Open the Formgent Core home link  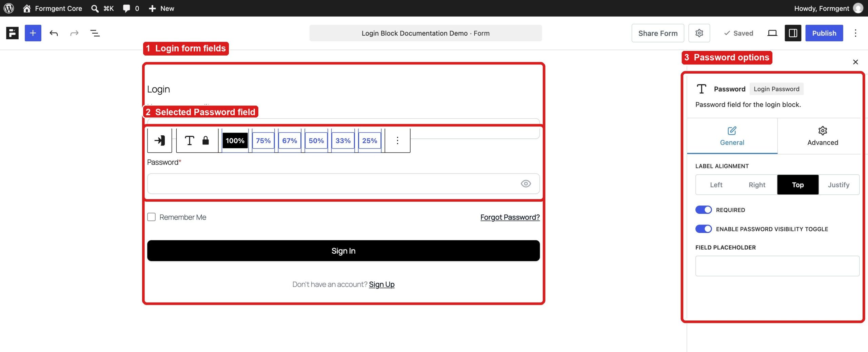pos(53,8)
